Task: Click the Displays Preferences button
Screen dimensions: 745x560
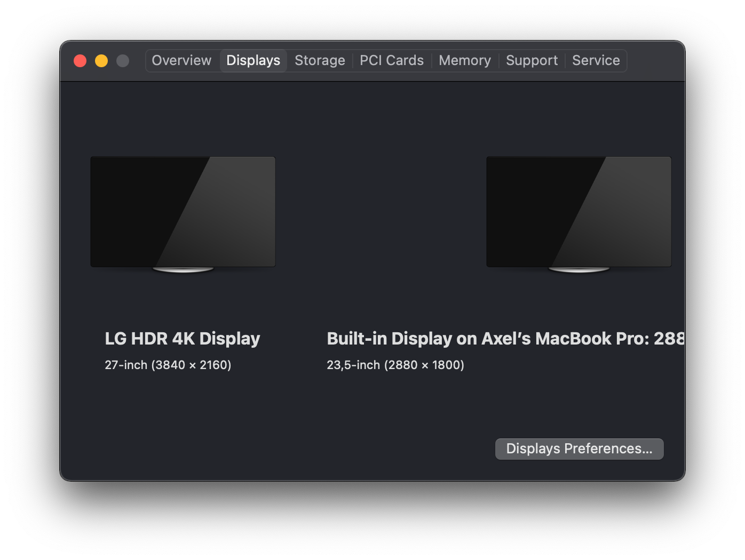Action: (x=579, y=449)
